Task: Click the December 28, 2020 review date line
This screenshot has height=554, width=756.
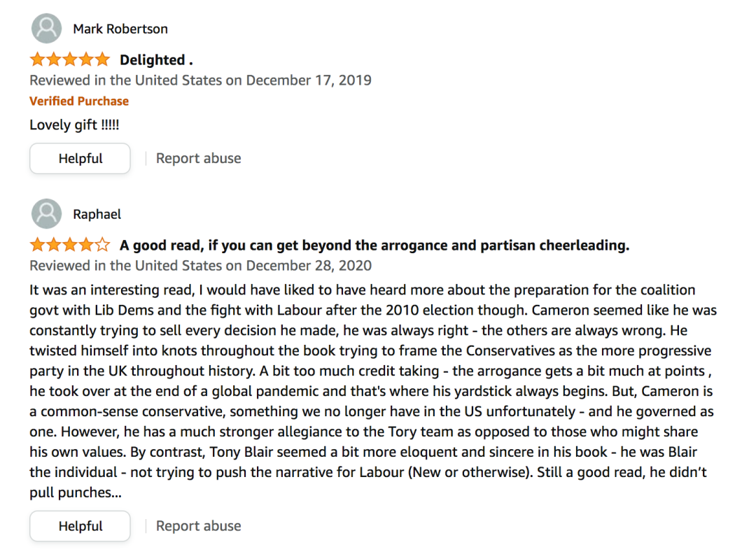Action: tap(201, 265)
